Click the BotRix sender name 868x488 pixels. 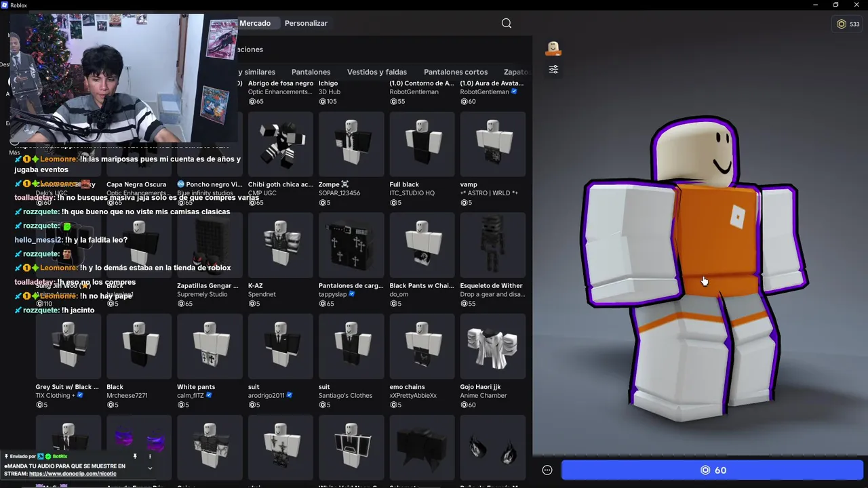tap(60, 457)
